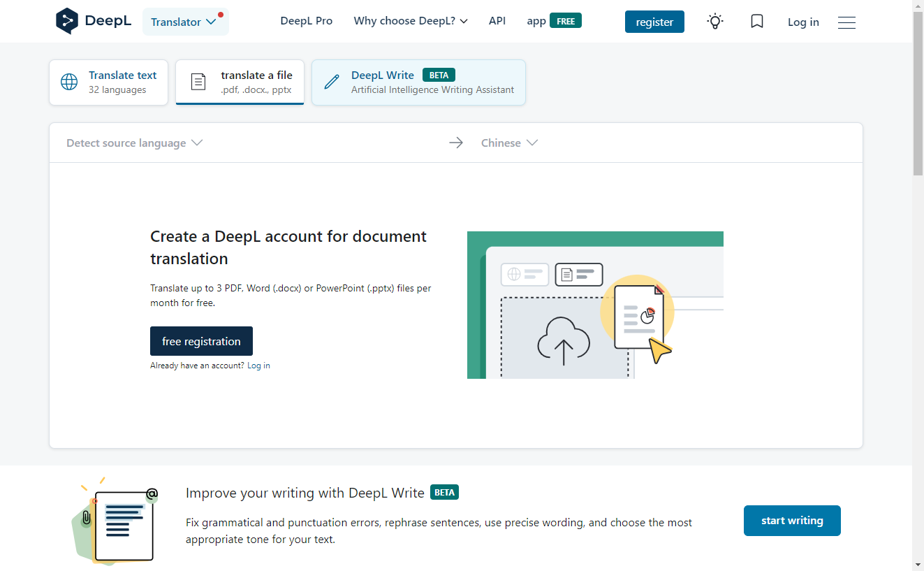This screenshot has width=924, height=571.
Task: Open the Translator dropdown
Action: 185,22
